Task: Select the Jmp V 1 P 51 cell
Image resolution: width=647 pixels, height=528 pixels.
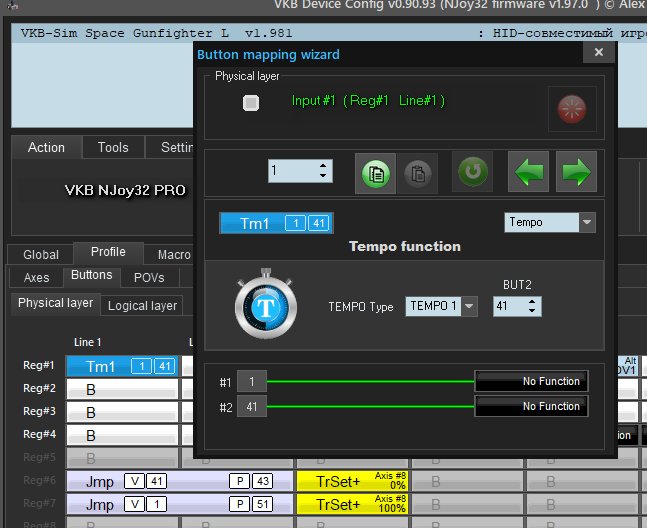Action: pos(179,504)
